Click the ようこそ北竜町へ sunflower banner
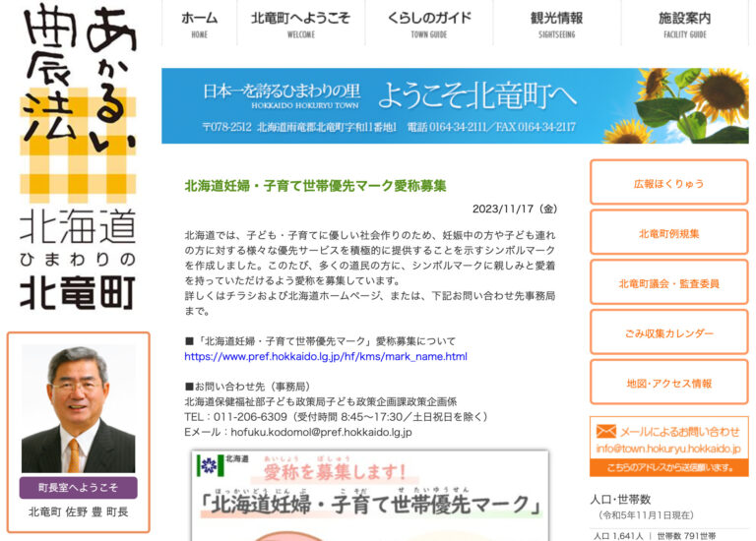756x541 pixels. tap(455, 106)
